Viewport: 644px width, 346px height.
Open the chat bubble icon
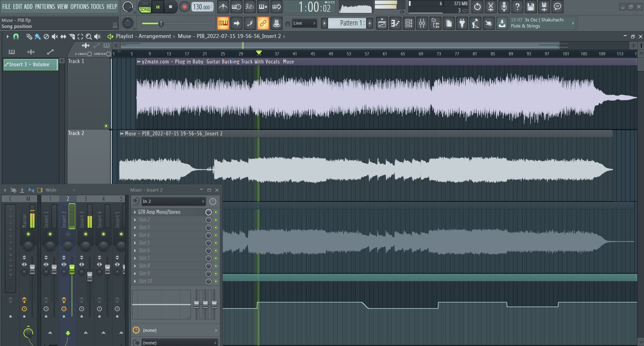pyautogui.click(x=557, y=6)
